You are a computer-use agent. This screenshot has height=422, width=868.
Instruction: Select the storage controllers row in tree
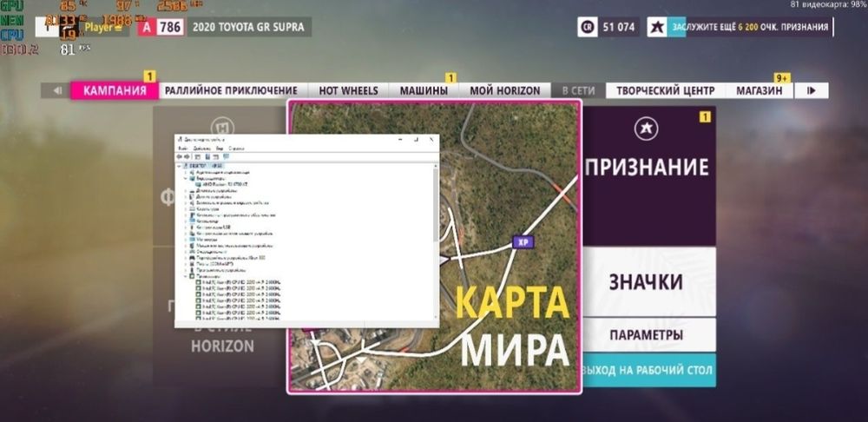(234, 234)
